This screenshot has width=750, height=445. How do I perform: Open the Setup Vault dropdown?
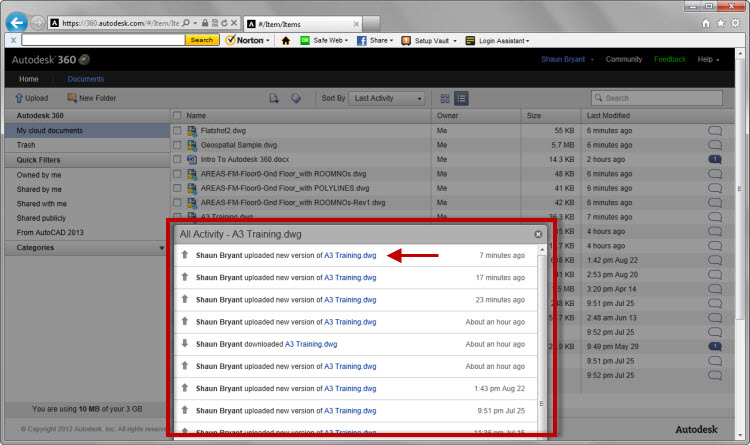click(429, 41)
